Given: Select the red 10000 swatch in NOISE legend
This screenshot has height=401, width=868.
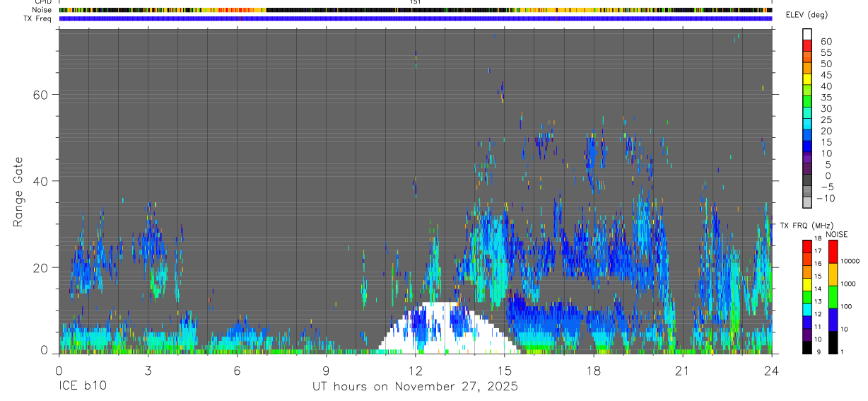Looking at the screenshot, I should [x=832, y=252].
